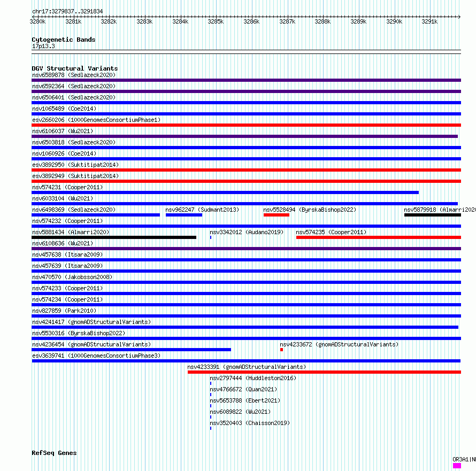
Task: Click the nsv6589878 (Sedlazeck2020) variant label
Action: [74, 75]
